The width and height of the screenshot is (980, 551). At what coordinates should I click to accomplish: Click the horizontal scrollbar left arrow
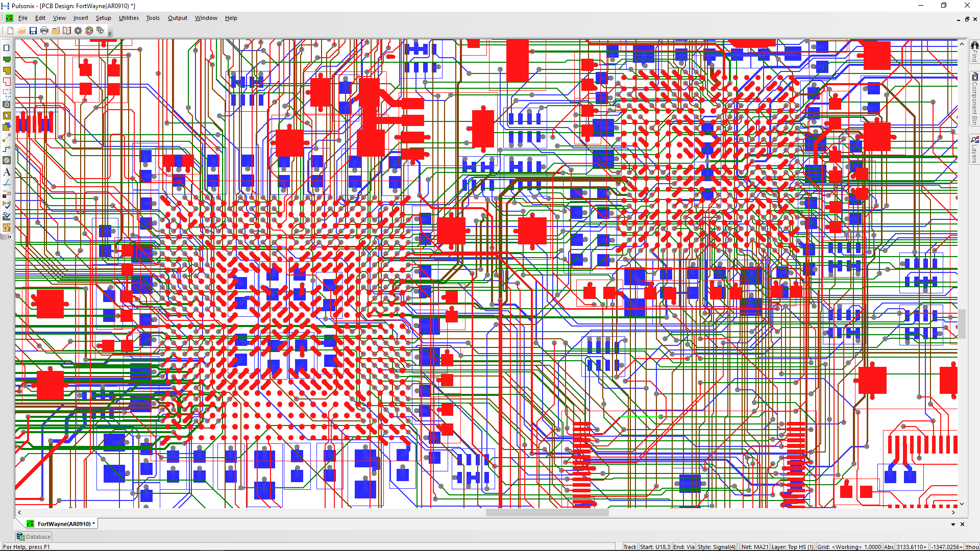point(19,512)
